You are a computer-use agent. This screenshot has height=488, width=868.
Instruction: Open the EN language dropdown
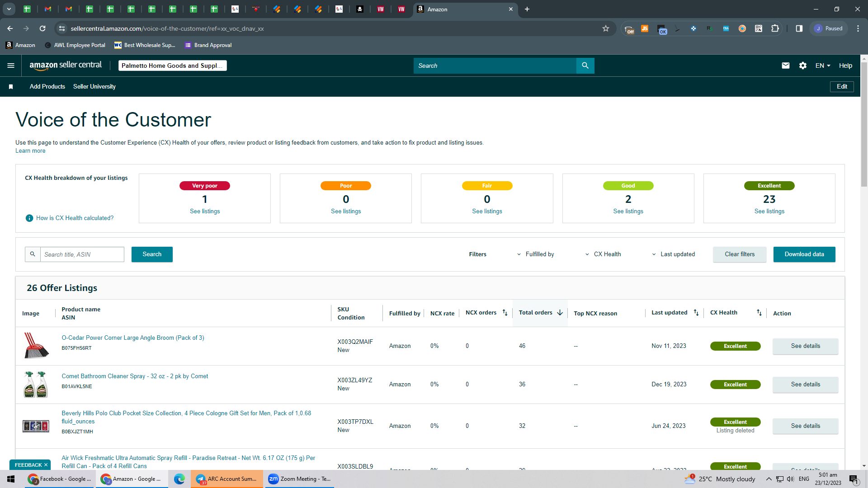point(823,66)
